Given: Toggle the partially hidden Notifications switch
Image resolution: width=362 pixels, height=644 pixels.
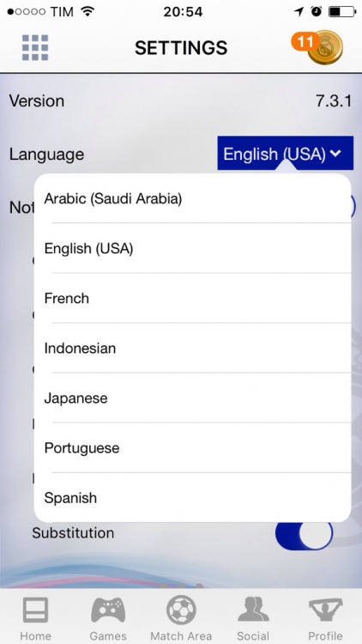Looking at the screenshot, I should 353,207.
